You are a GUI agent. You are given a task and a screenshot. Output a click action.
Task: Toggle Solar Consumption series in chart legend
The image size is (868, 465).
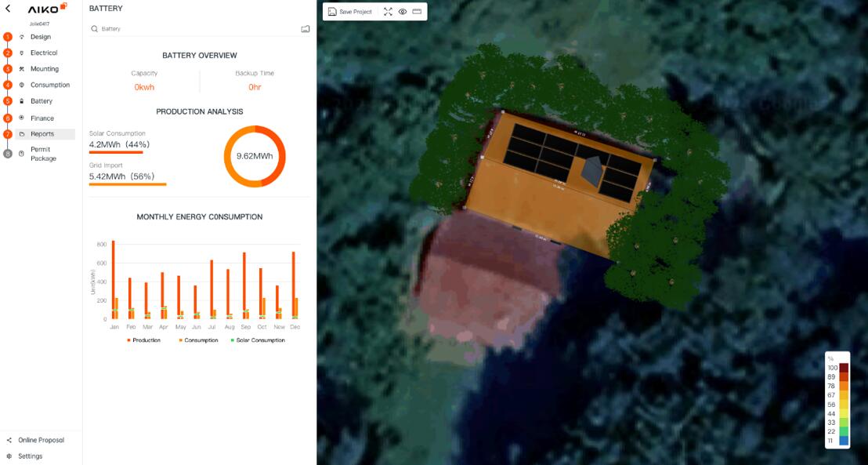pos(257,340)
